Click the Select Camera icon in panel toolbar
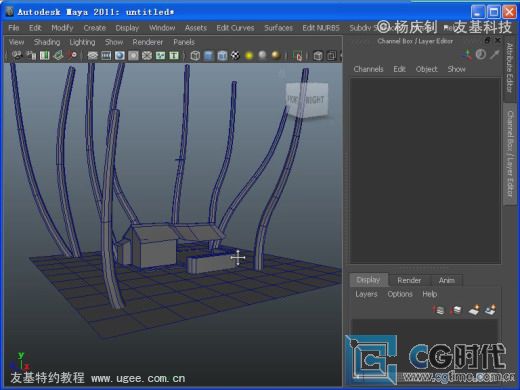Viewport: 520px width, 390px height. (16, 55)
